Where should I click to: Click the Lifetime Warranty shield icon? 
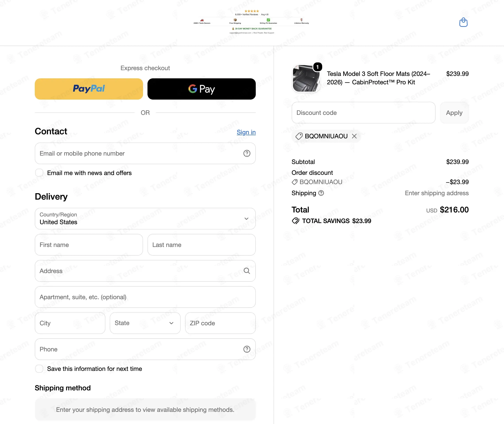coord(302,20)
